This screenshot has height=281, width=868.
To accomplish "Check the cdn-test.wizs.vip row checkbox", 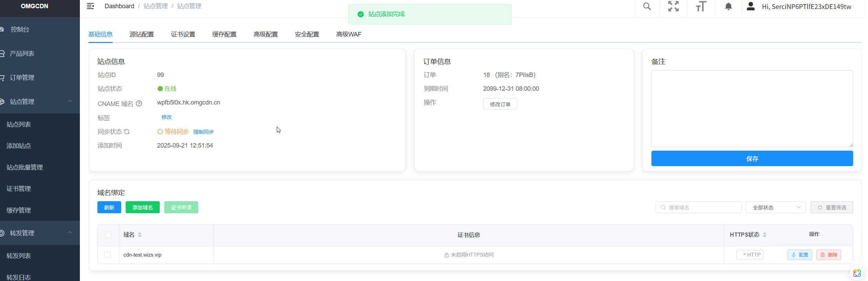I will coord(107,255).
